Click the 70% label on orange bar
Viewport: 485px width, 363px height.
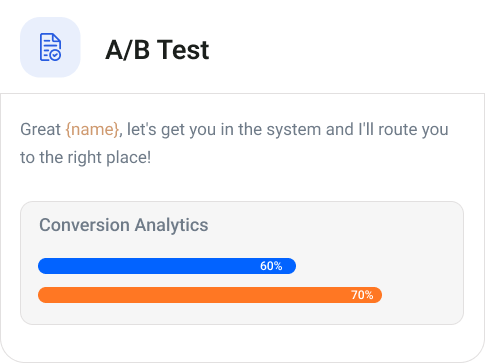(x=362, y=295)
